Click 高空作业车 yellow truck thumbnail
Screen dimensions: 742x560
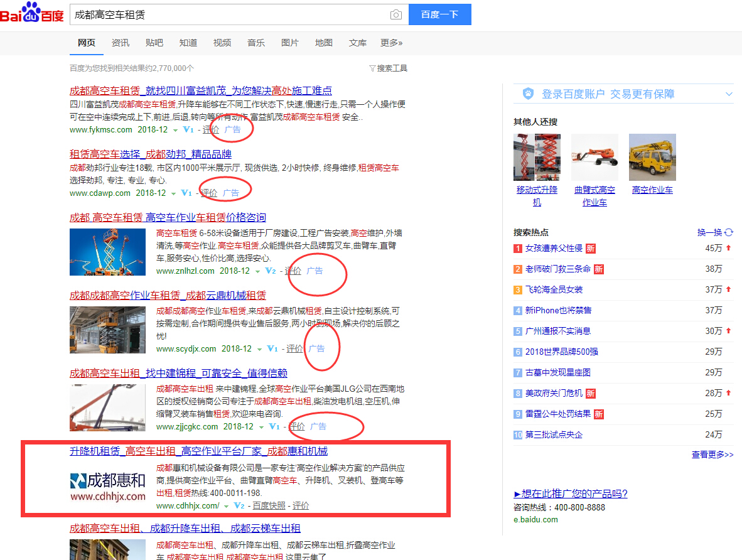tap(653, 157)
